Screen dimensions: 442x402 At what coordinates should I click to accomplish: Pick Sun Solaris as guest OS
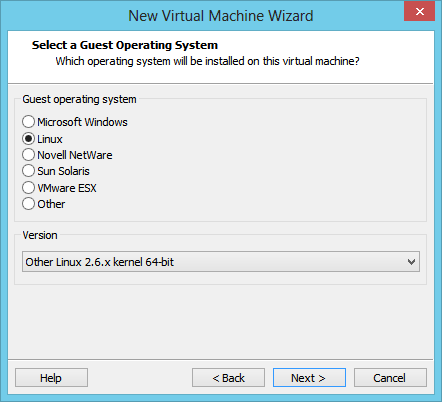tap(28, 171)
